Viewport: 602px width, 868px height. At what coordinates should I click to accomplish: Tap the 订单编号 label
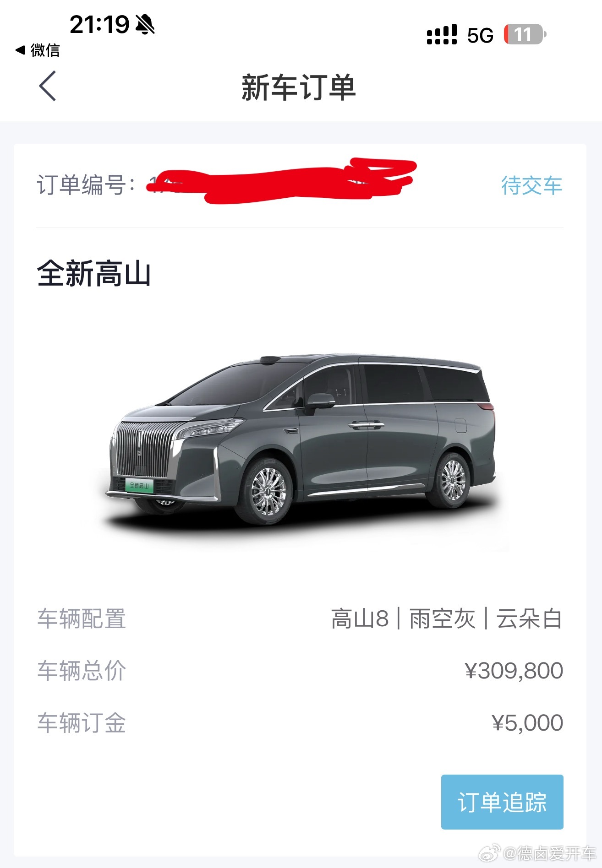click(x=86, y=185)
